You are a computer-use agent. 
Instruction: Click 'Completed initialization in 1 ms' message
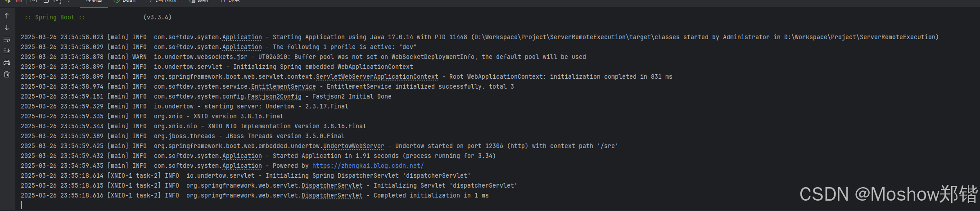pos(431,196)
